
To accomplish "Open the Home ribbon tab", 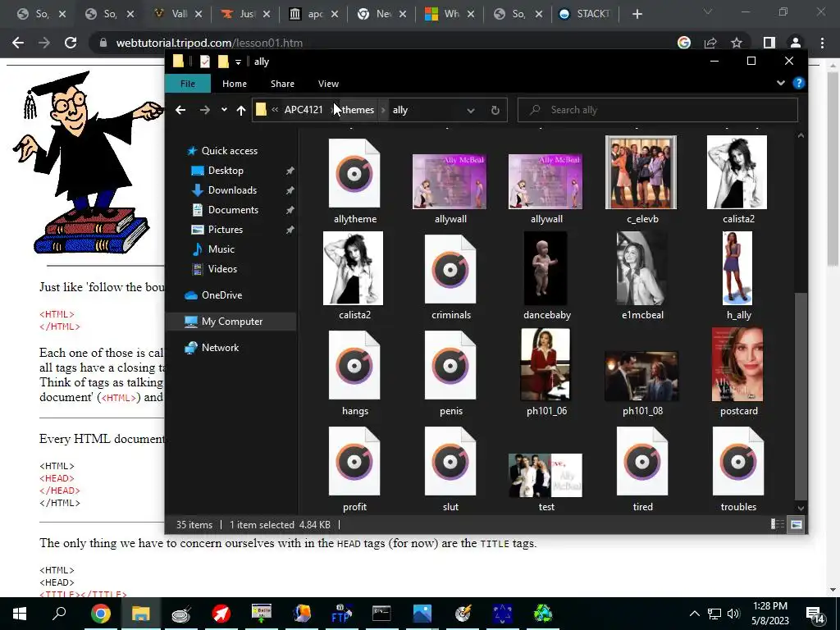I will tap(235, 84).
